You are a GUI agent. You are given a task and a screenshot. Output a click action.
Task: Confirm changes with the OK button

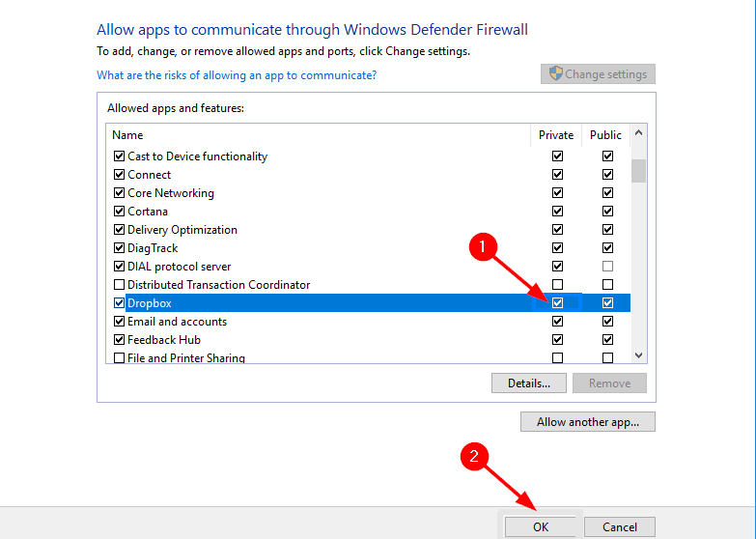[x=540, y=526]
